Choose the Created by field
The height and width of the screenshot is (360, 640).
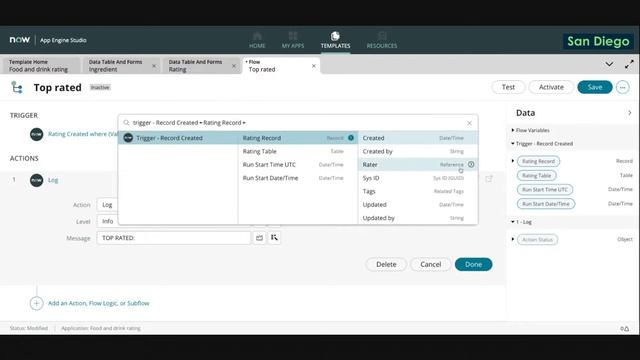pyautogui.click(x=418, y=151)
